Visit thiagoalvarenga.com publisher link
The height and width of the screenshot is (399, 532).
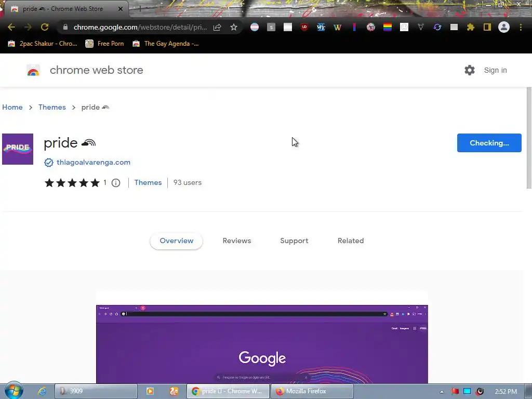[94, 162]
